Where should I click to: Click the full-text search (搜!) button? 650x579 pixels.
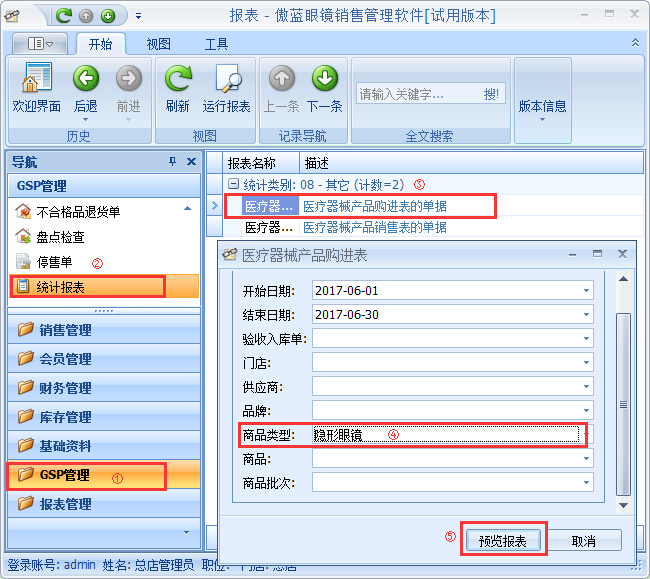(492, 94)
